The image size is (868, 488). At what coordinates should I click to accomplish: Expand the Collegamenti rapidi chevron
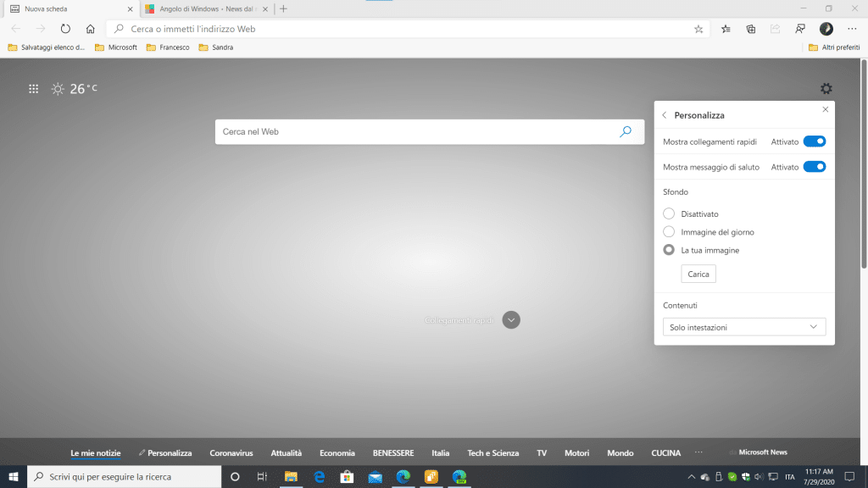tap(511, 320)
